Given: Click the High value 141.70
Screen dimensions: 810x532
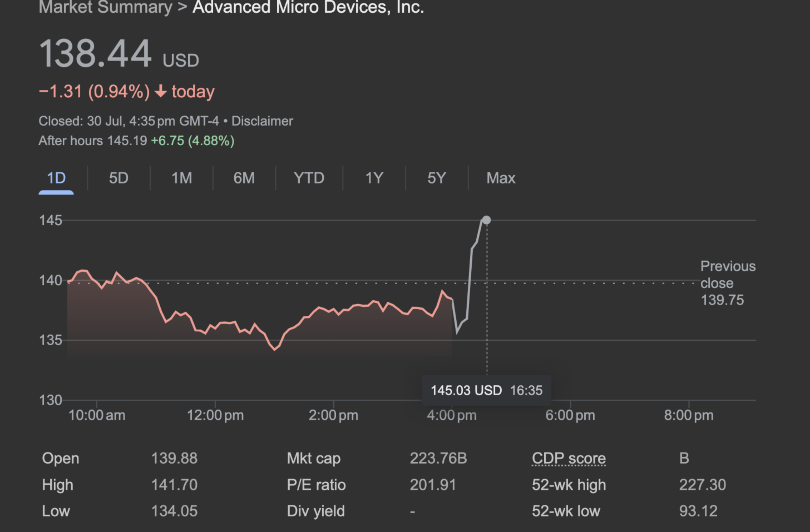Looking at the screenshot, I should click(x=174, y=485).
